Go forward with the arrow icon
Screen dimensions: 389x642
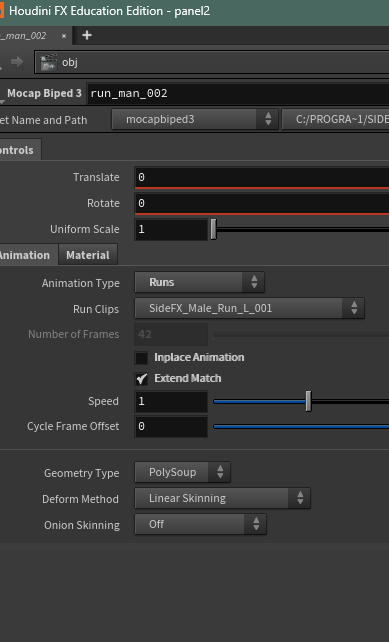pos(17,62)
